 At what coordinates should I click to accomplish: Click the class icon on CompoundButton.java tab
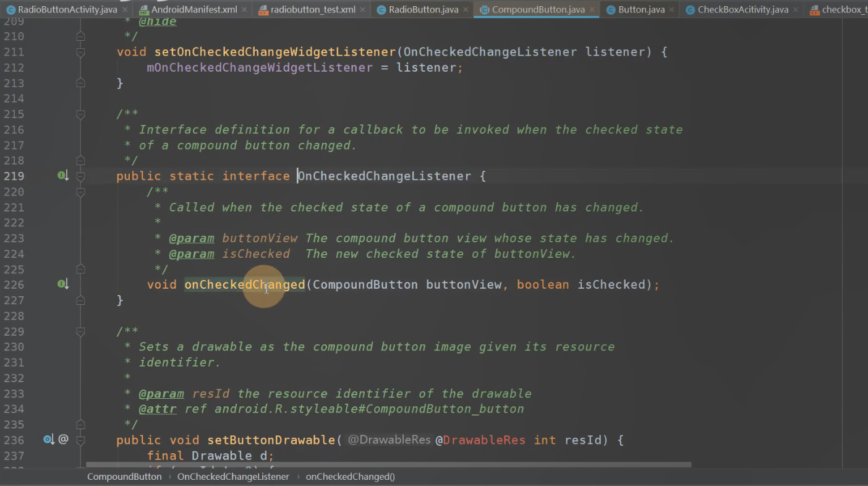click(485, 10)
